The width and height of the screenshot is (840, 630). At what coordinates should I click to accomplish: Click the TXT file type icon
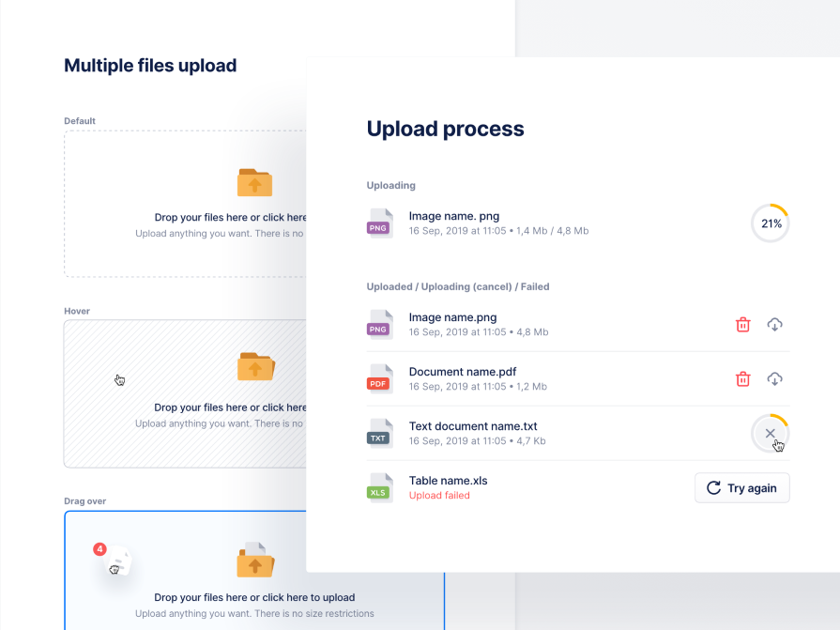point(379,433)
